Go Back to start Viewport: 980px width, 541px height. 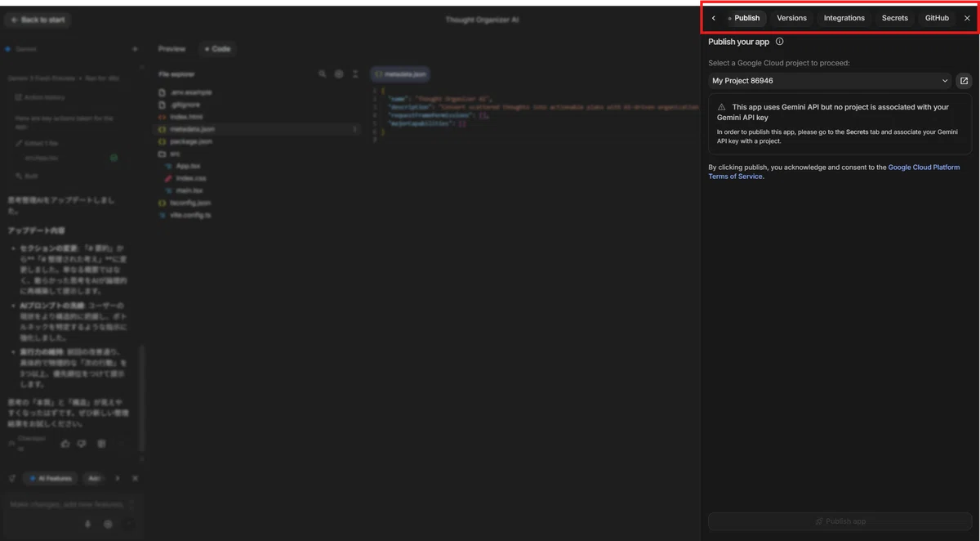click(38, 20)
